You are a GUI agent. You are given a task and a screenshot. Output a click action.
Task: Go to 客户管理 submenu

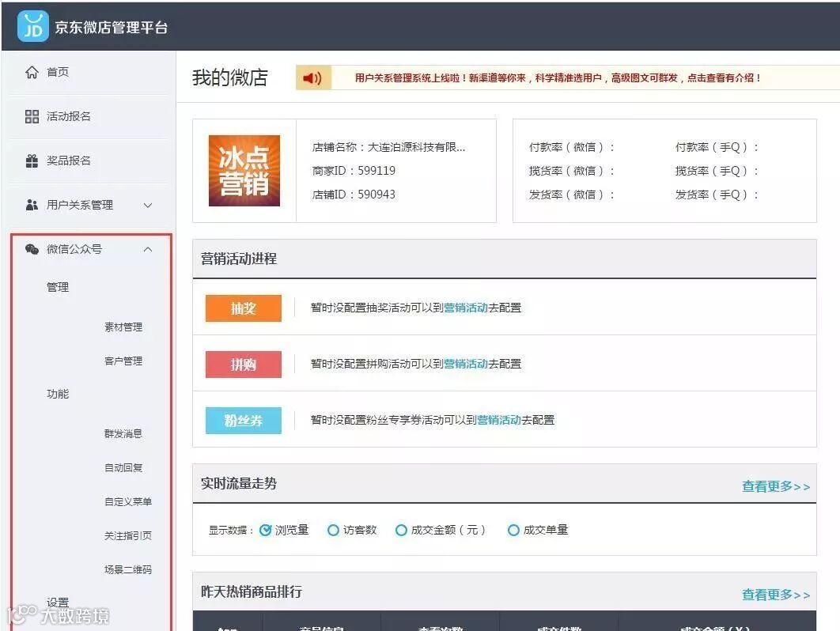(123, 361)
